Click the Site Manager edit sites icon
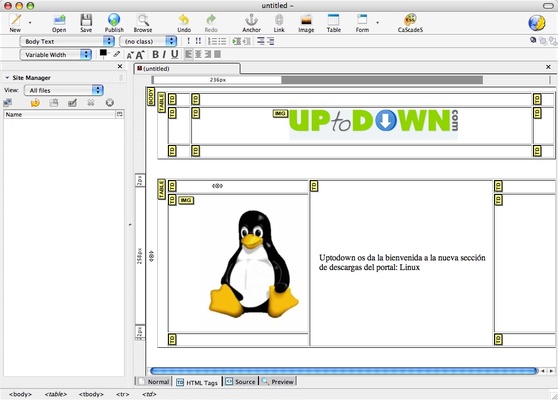 [x=7, y=103]
